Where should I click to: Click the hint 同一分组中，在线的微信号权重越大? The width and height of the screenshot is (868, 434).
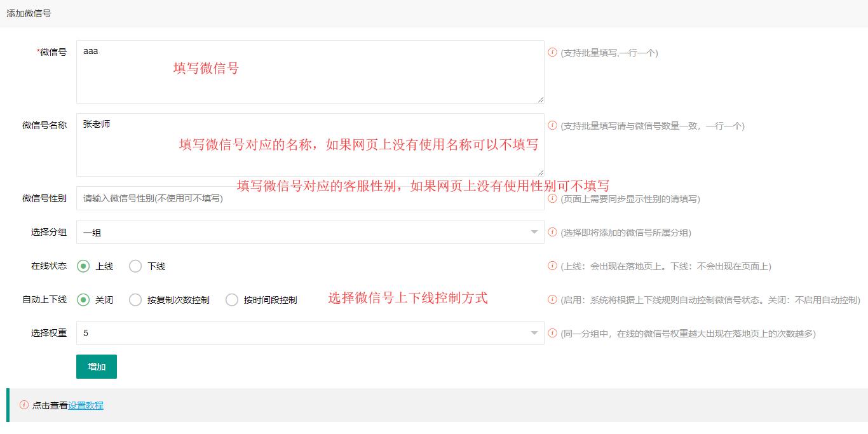point(688,334)
